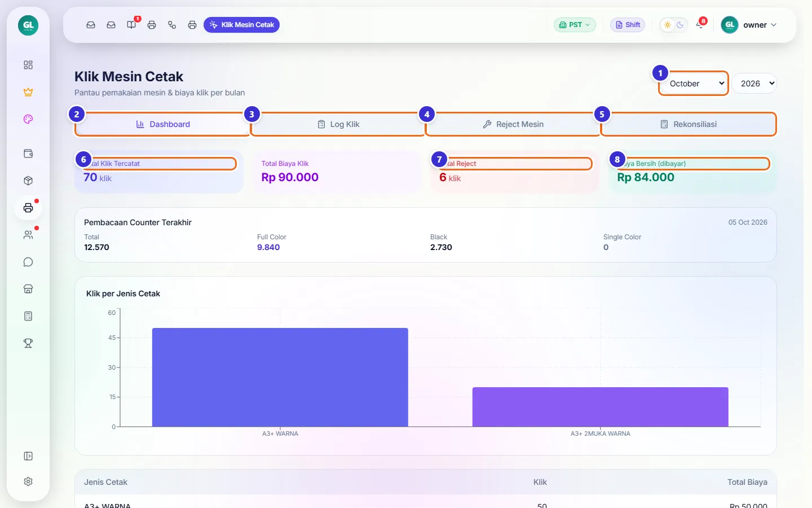
Task: Switch to light mode sun toggle
Action: click(x=668, y=25)
